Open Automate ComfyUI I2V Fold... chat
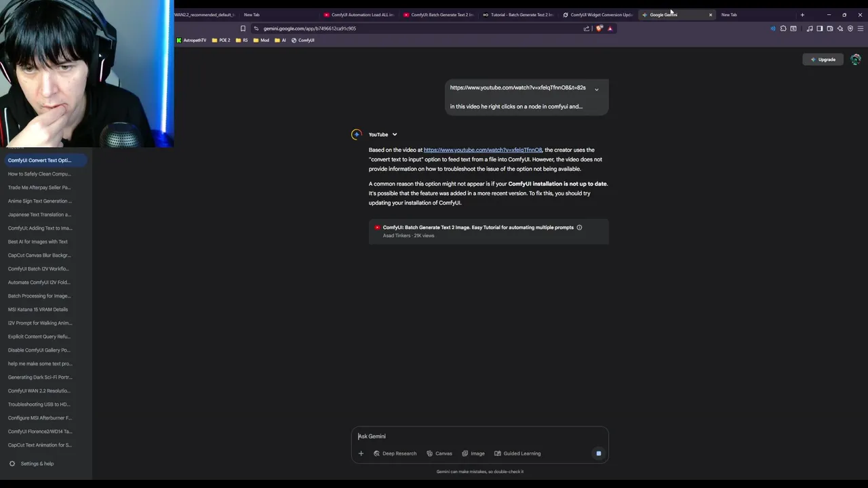 click(x=39, y=283)
